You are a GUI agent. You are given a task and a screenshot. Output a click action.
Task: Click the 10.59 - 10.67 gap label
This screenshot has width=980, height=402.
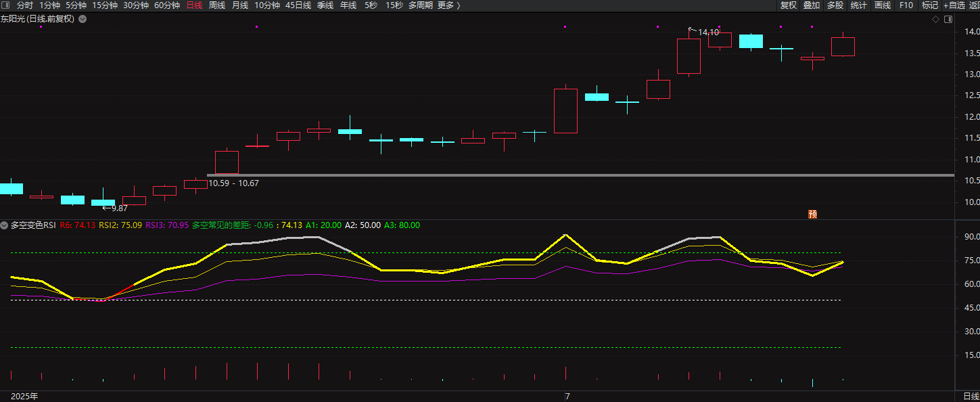point(233,183)
